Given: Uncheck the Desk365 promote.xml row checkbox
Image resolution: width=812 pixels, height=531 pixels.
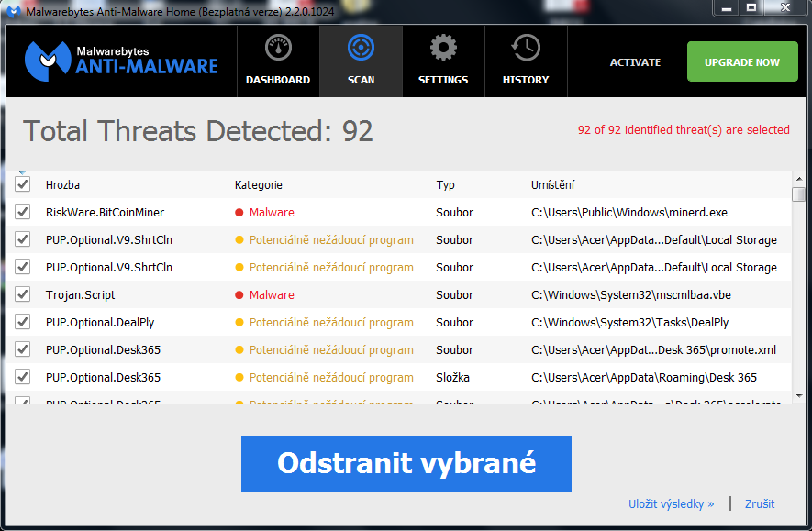Looking at the screenshot, I should (22, 348).
